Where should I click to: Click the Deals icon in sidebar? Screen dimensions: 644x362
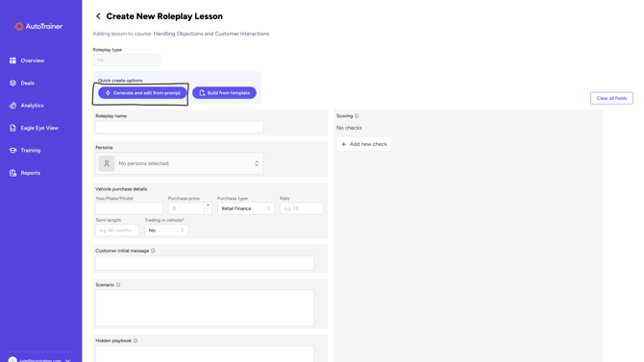pyautogui.click(x=12, y=83)
